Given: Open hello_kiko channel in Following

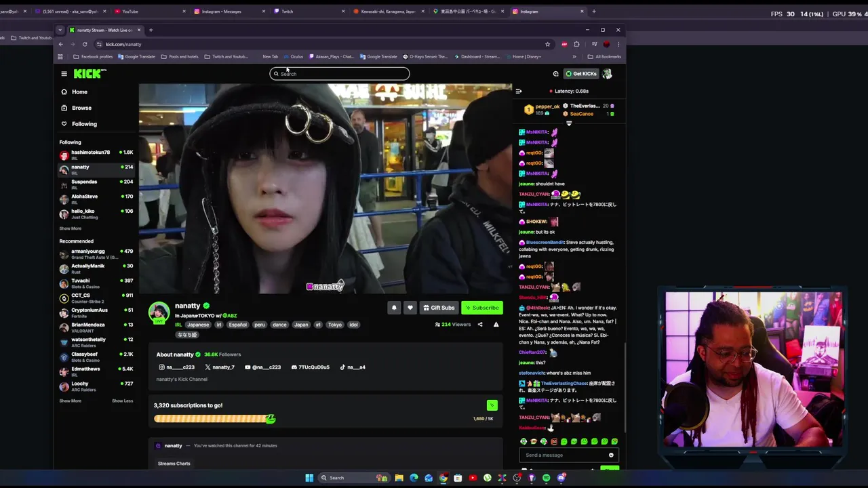Looking at the screenshot, I should (x=96, y=213).
